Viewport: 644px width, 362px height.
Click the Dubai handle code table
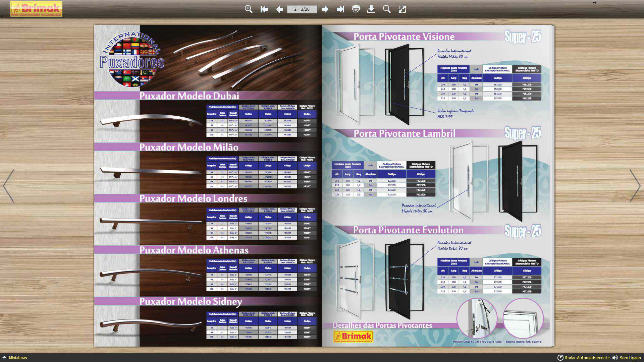coord(261,121)
